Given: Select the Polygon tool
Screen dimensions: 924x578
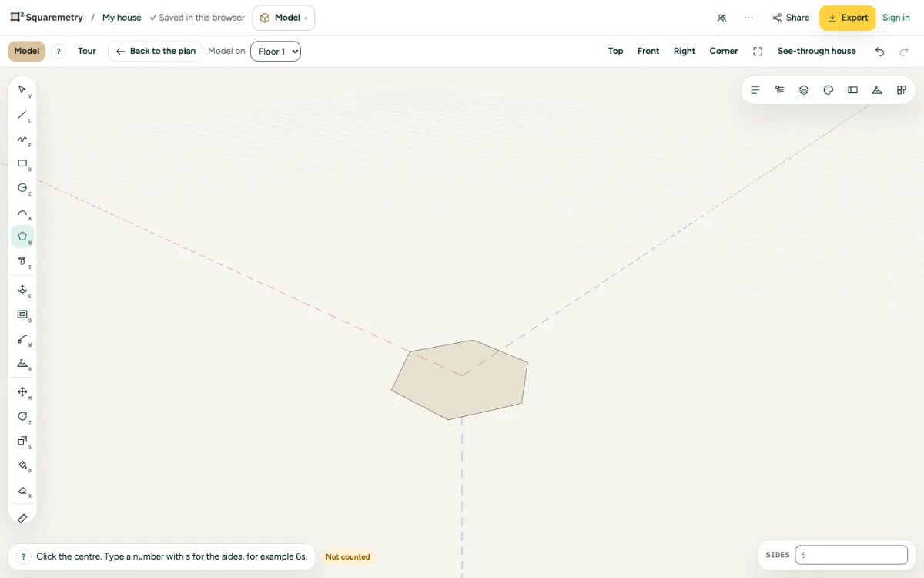Looking at the screenshot, I should click(x=22, y=237).
